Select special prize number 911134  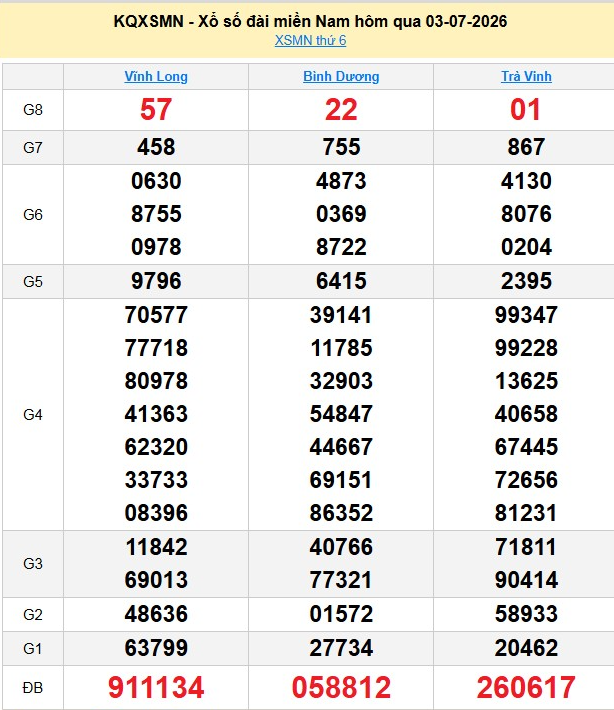point(156,687)
